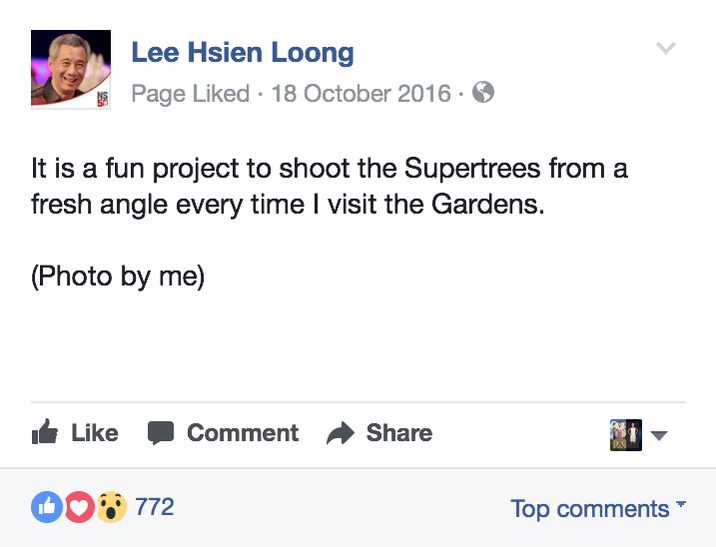Click the Share button label
Screen dimensions: 716x547
[x=399, y=433]
